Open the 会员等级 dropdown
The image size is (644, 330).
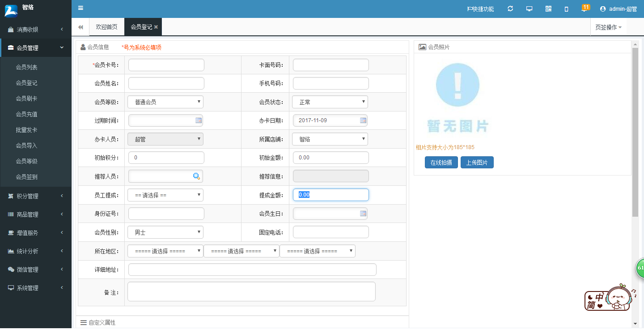point(165,102)
